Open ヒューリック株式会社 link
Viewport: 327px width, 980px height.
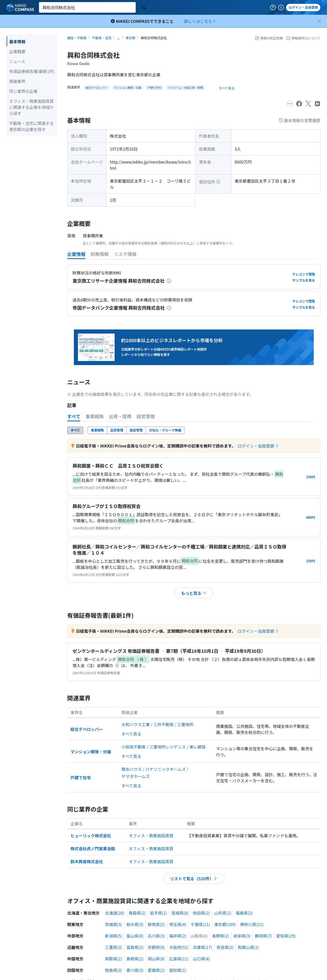pos(91,836)
